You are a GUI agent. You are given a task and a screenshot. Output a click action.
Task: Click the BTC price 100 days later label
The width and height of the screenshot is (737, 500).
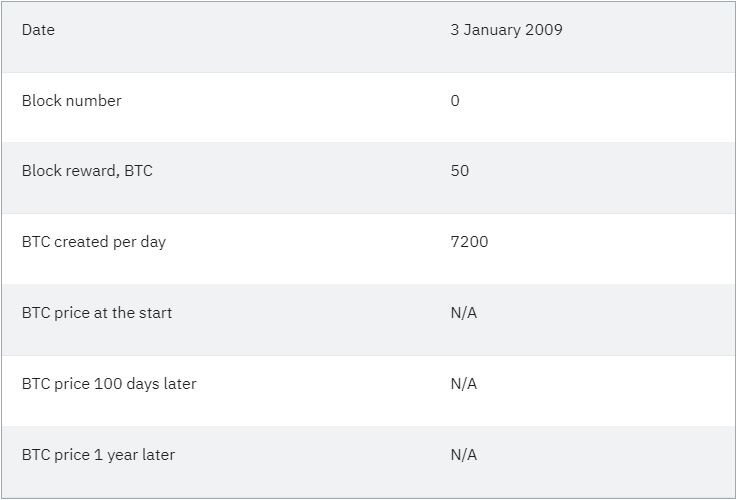(109, 384)
